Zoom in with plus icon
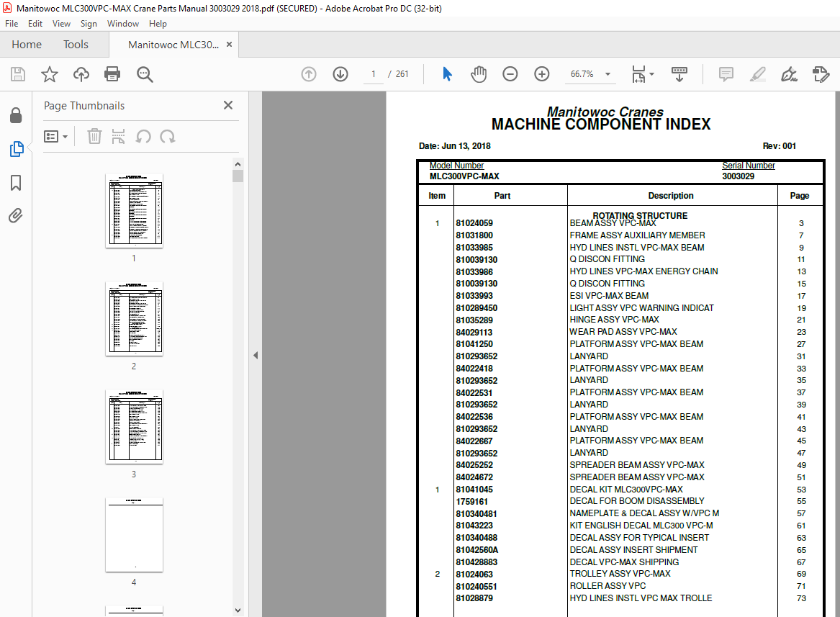Screen dimensions: 840x617 pos(541,74)
